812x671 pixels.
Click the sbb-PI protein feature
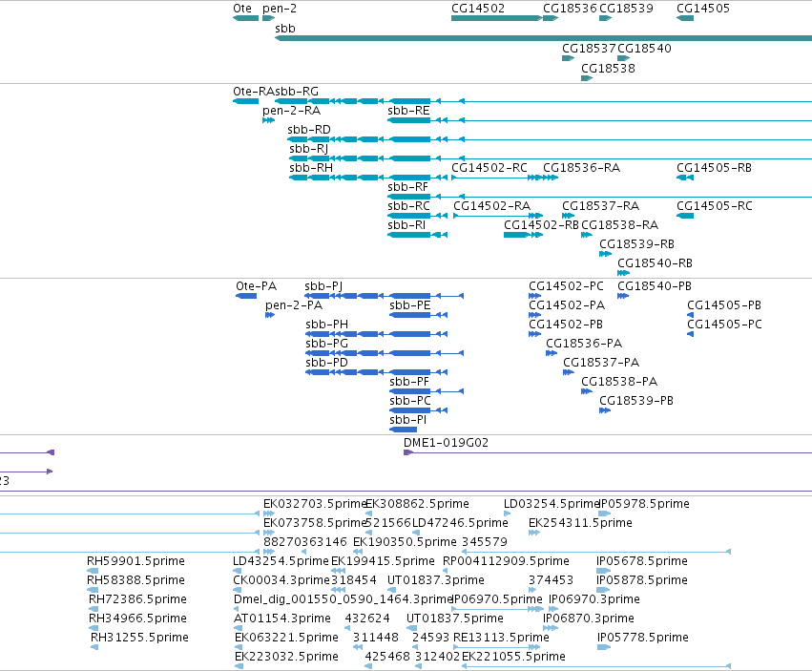(403, 430)
